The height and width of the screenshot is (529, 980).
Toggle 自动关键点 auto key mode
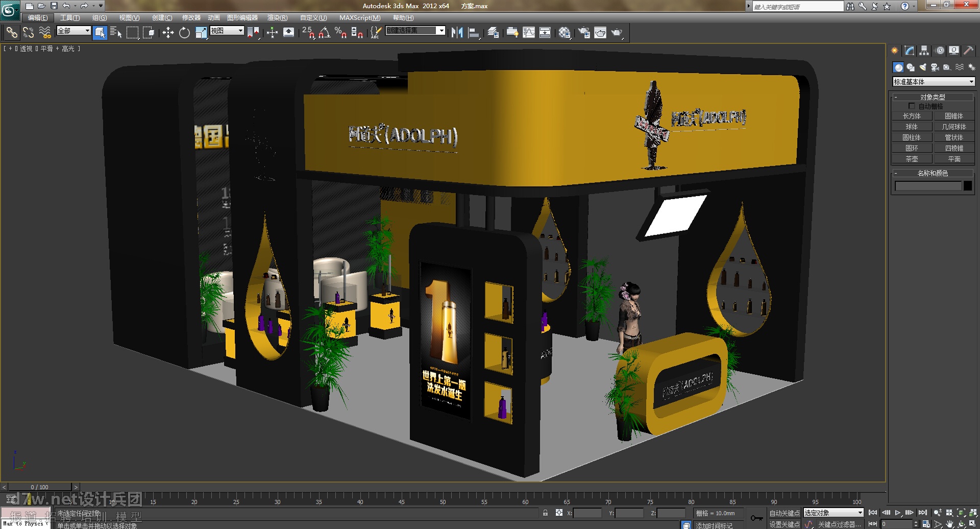pyautogui.click(x=785, y=513)
